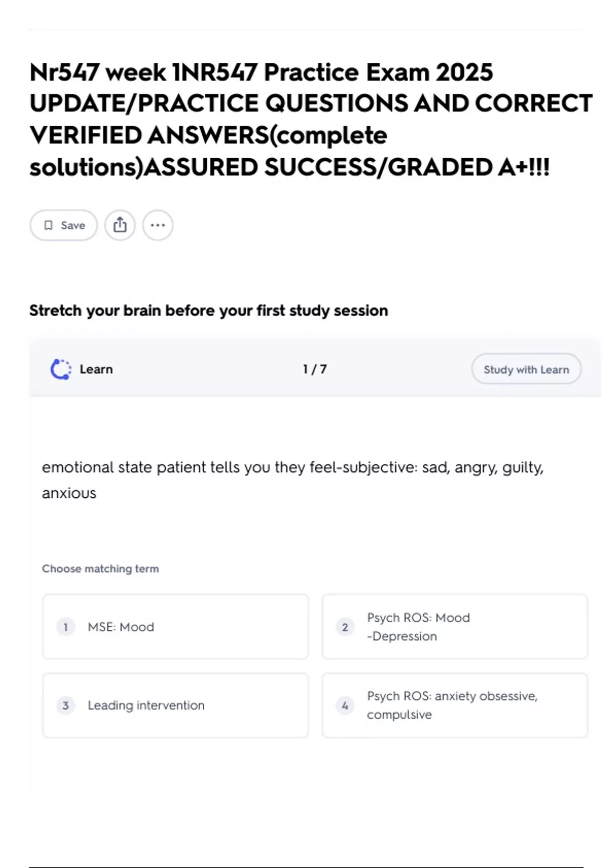Open the three-dot more options menu

[158, 225]
